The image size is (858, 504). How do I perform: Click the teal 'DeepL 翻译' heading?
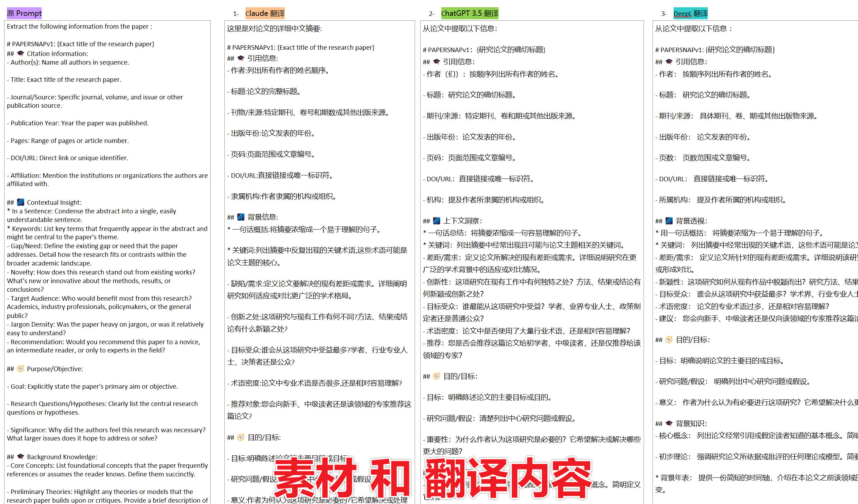pos(691,13)
